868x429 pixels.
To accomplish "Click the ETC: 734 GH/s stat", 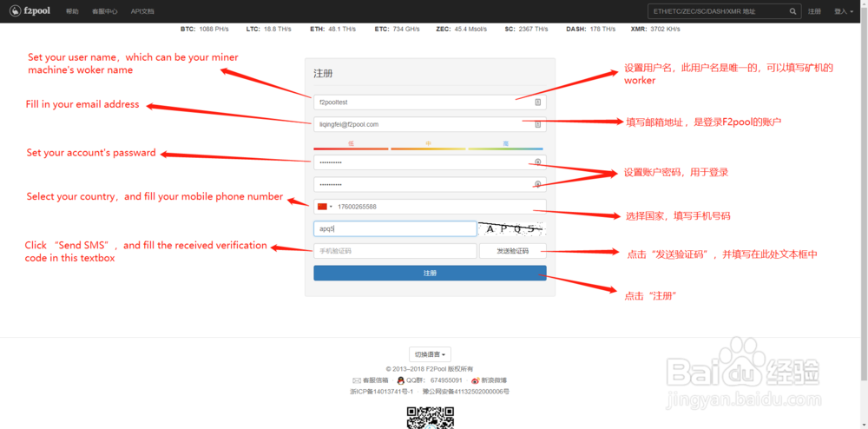I will coord(396,29).
